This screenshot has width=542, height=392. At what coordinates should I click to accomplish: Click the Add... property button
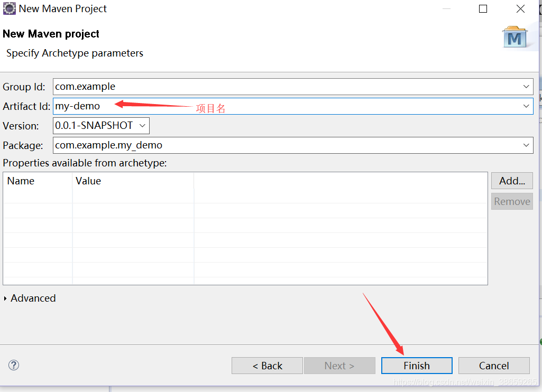[512, 181]
